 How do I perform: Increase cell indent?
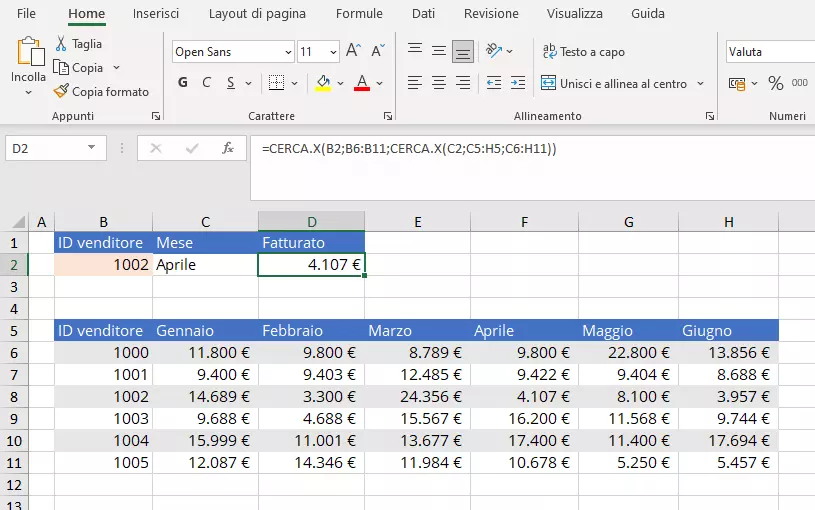coord(518,83)
